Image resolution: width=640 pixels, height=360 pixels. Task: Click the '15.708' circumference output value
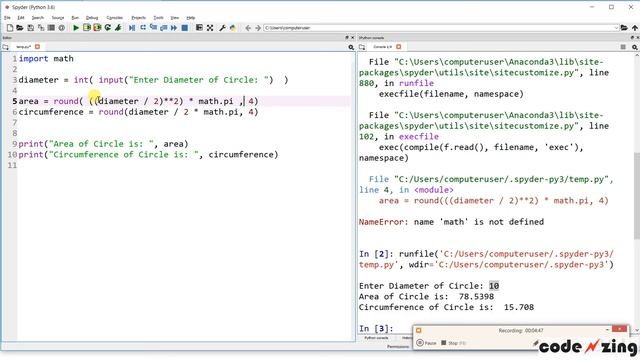[519, 307]
